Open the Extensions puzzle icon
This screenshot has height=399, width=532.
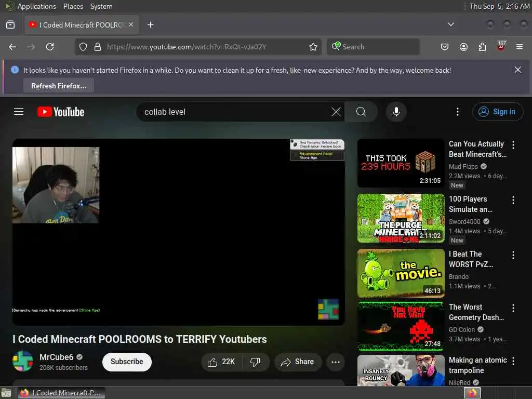[482, 47]
